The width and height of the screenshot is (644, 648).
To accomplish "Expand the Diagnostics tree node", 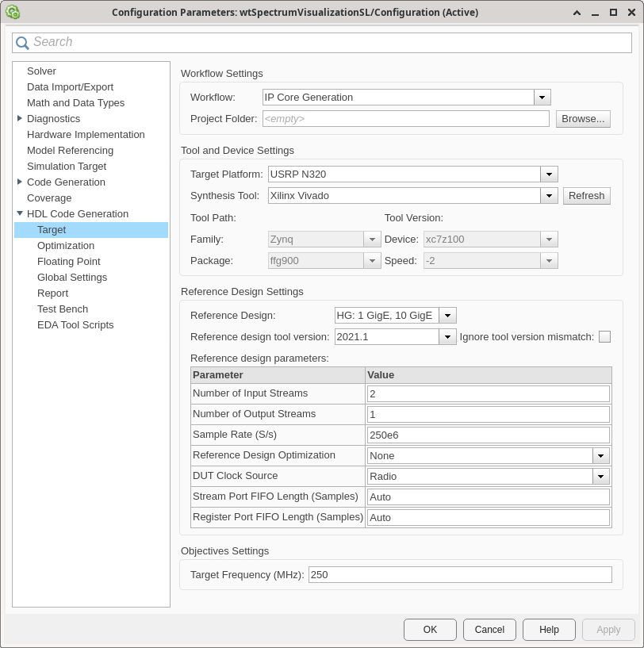I will [21, 118].
